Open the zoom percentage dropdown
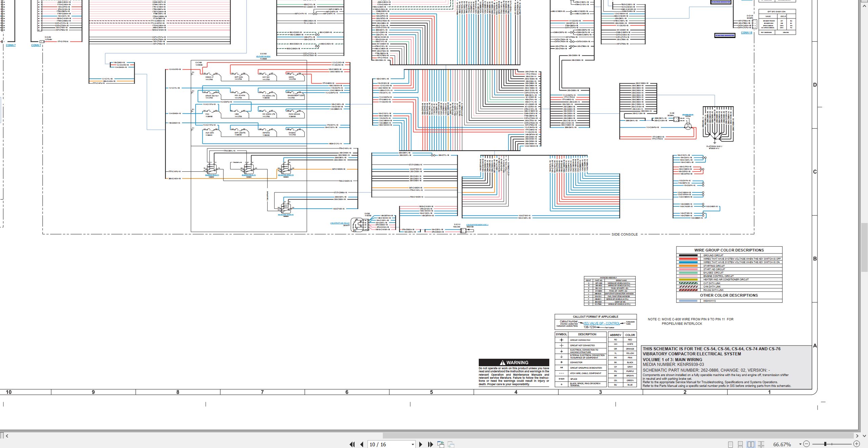Screen dimensions: 868x448 (x=800, y=444)
